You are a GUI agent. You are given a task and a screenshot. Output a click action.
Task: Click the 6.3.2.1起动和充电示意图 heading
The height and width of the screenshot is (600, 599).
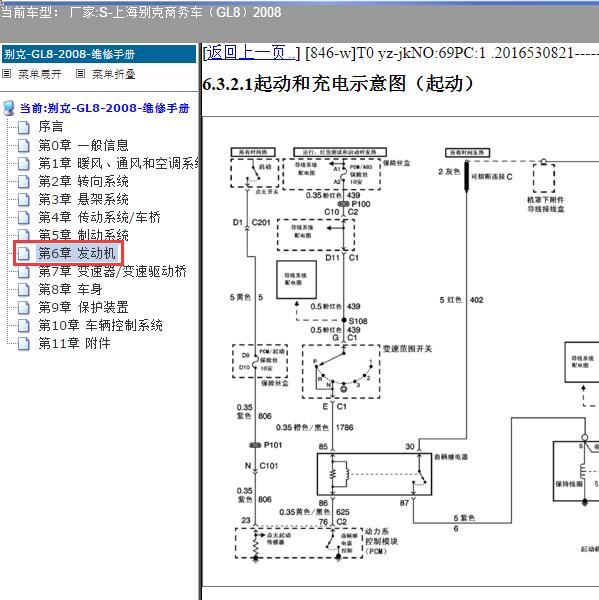click(339, 83)
